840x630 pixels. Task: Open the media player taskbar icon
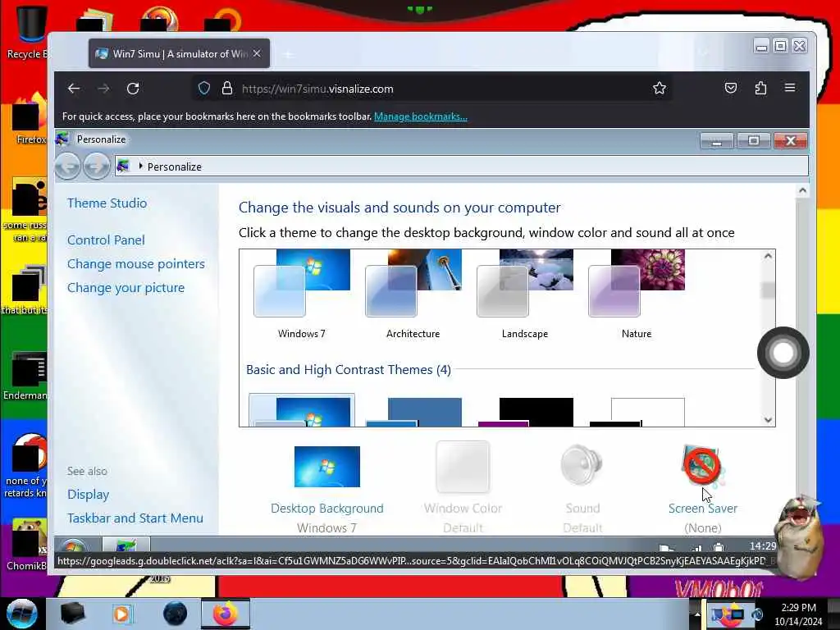(123, 614)
